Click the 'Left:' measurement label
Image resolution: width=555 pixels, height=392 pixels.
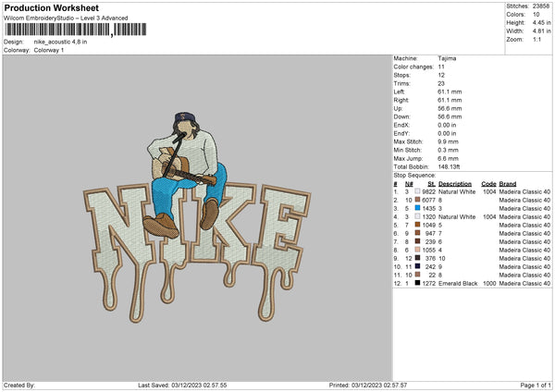click(400, 92)
